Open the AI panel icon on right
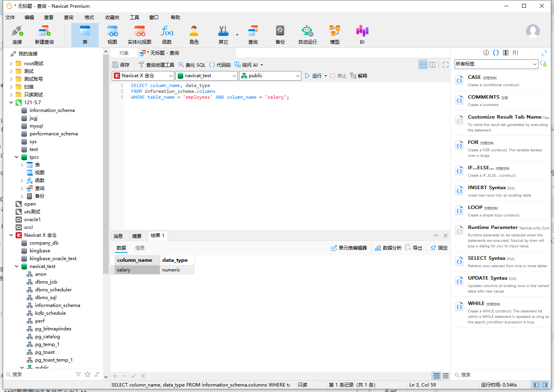Screen dimensions: 554x392 (515, 53)
